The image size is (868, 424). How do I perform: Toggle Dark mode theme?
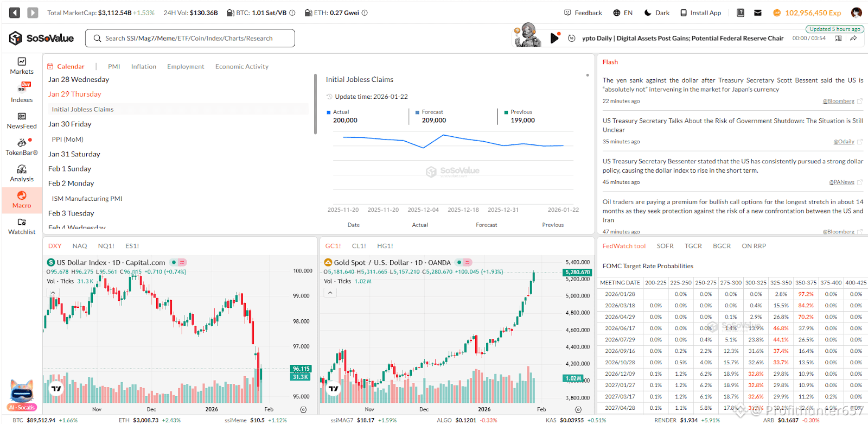(x=656, y=12)
